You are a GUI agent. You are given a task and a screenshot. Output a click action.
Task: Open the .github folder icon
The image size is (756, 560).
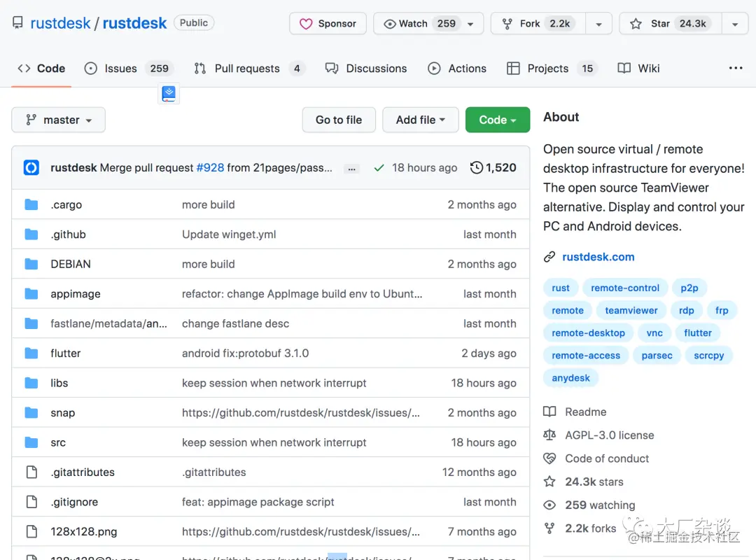pos(31,234)
